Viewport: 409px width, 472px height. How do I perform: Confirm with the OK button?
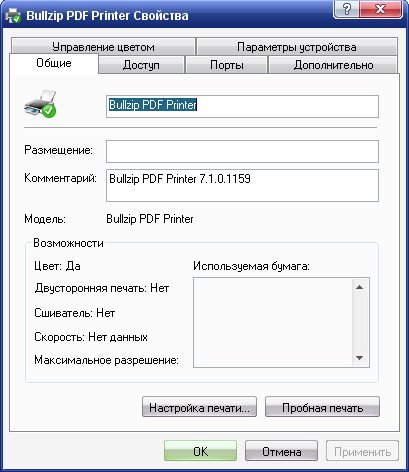pos(200,451)
